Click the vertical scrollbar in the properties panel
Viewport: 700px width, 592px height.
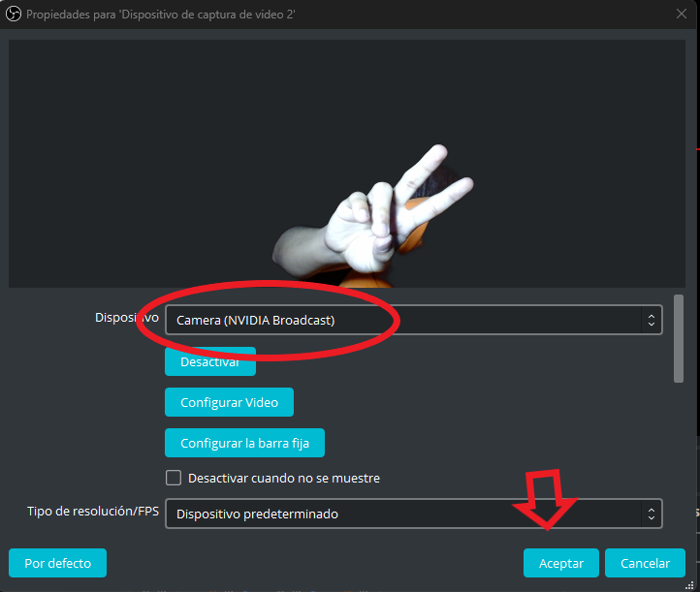pyautogui.click(x=679, y=339)
